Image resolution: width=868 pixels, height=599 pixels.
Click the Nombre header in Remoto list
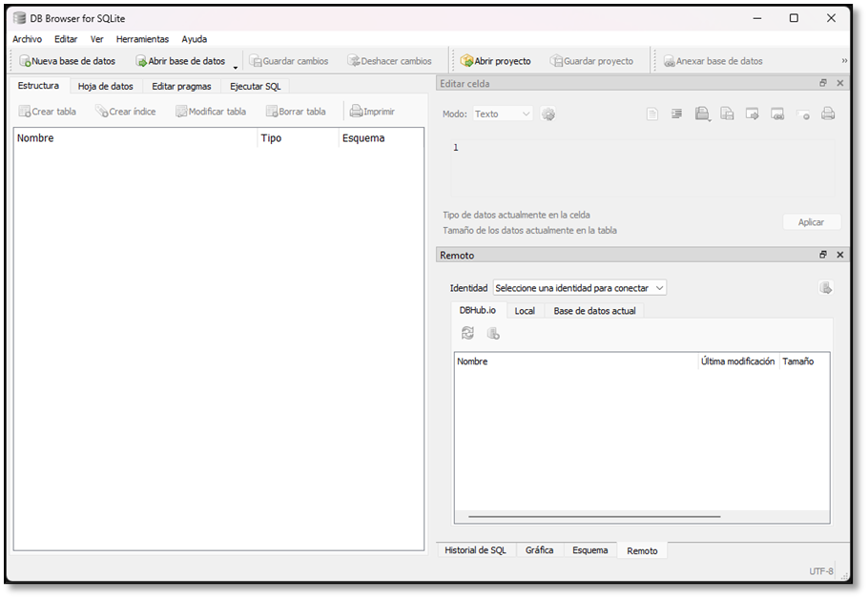[x=576, y=361]
